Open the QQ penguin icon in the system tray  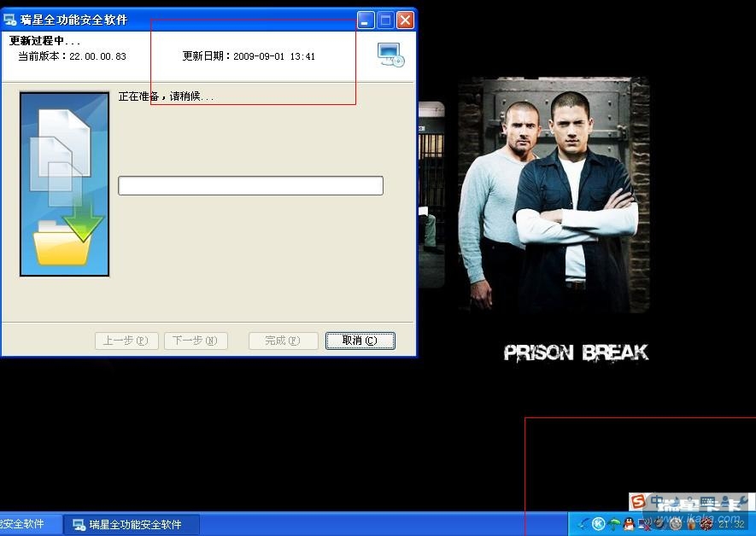629,523
